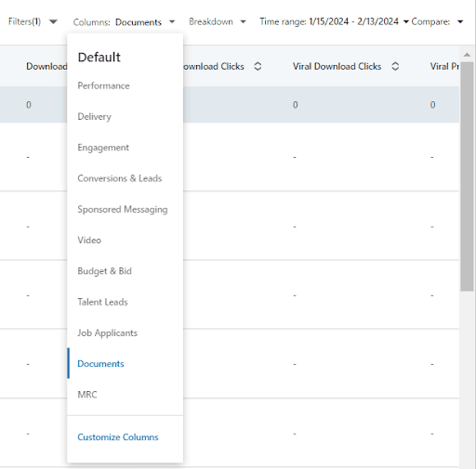Viewport: 476px width, 469px height.
Task: Open Customize Columns link
Action: [118, 437]
